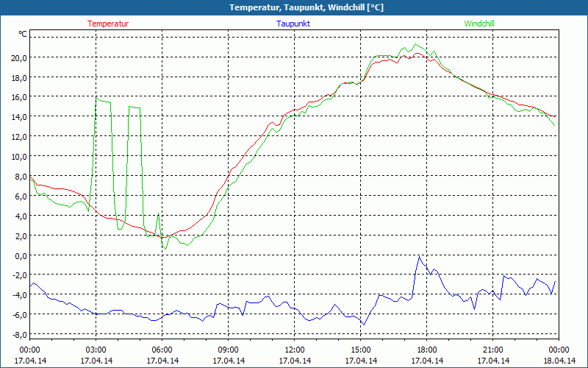Click the 12:00 time axis label

295,350
